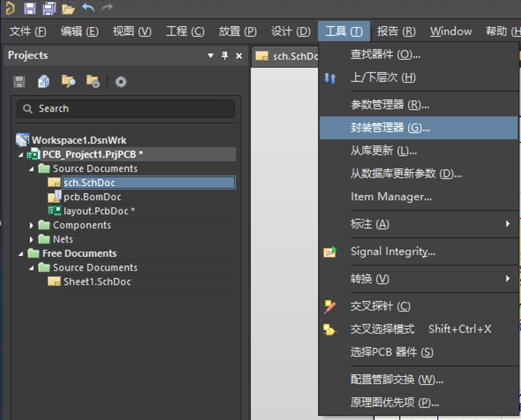521x420 pixels.
Task: Select Workspace1.DsnWrk in the tree
Action: [79, 140]
